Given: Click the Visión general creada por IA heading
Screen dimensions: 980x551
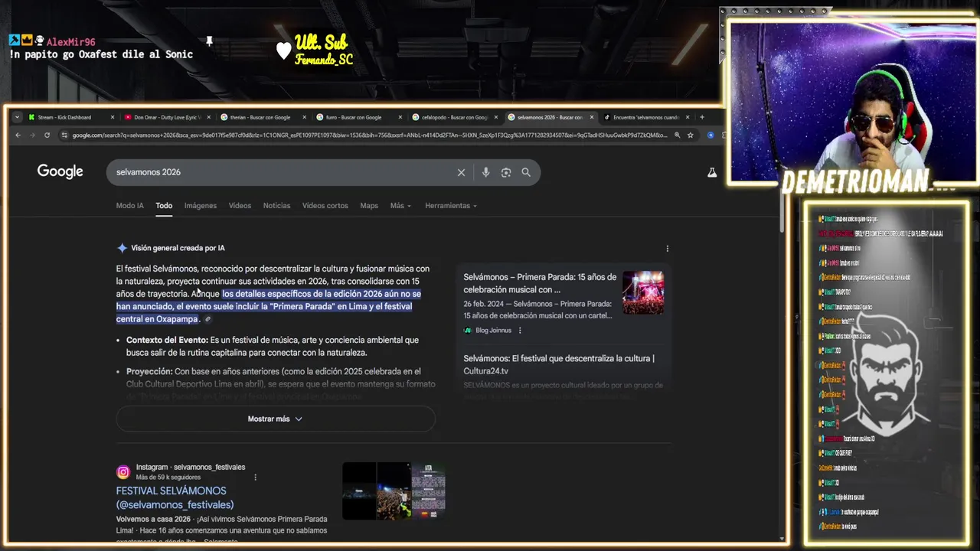Looking at the screenshot, I should [178, 248].
